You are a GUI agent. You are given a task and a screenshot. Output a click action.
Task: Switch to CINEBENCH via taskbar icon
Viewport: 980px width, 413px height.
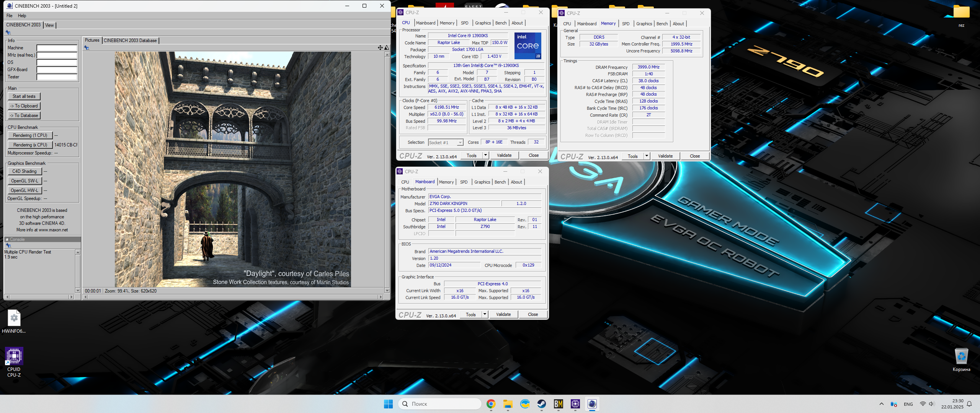592,404
